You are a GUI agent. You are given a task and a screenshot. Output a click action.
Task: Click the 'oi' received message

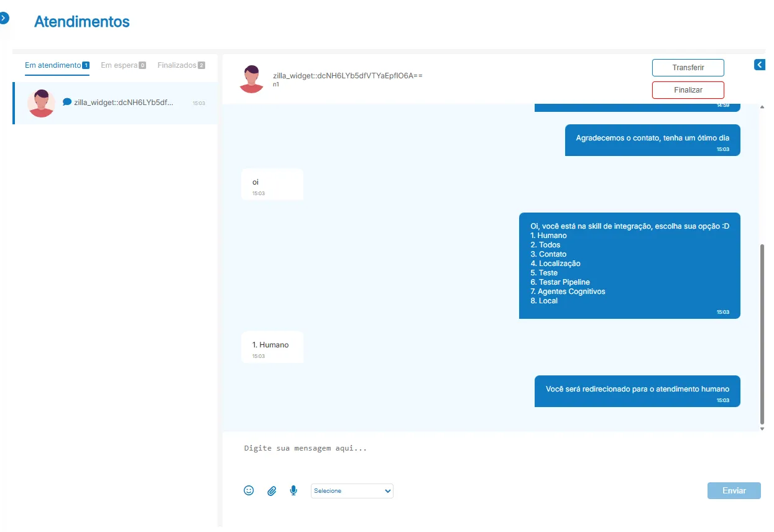[272, 185]
